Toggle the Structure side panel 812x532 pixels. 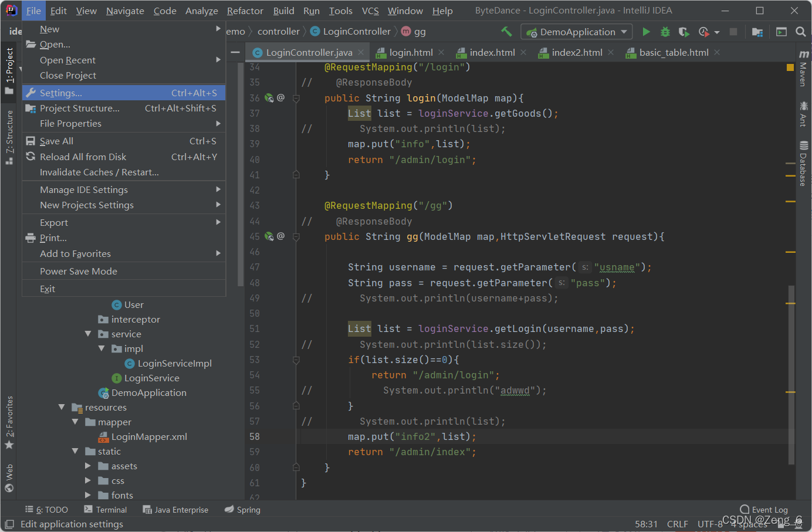point(9,137)
